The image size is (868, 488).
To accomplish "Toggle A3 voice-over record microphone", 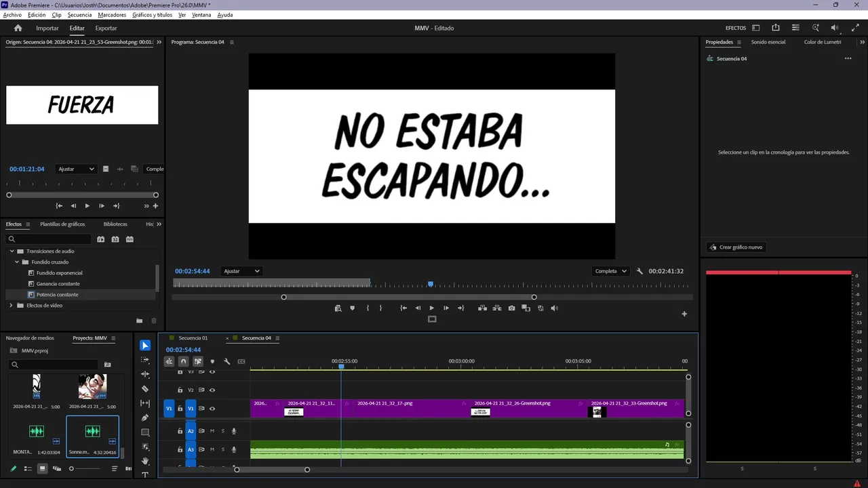I will 234,449.
